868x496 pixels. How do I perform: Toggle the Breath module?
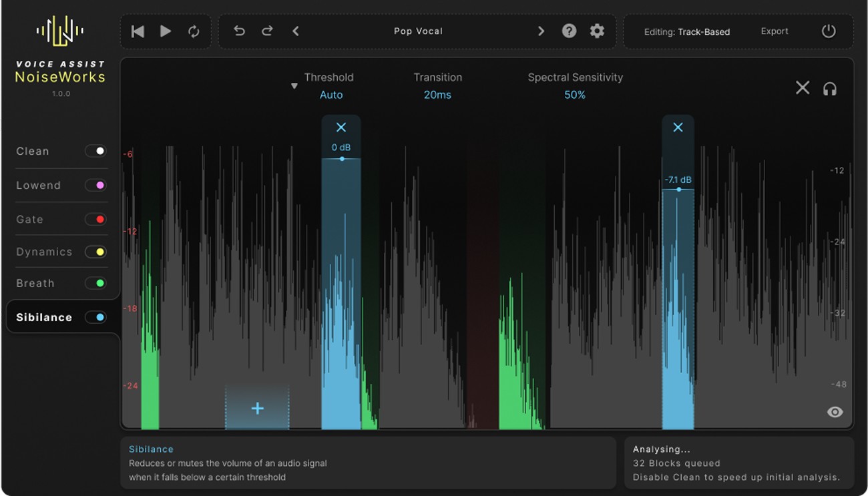pos(96,283)
